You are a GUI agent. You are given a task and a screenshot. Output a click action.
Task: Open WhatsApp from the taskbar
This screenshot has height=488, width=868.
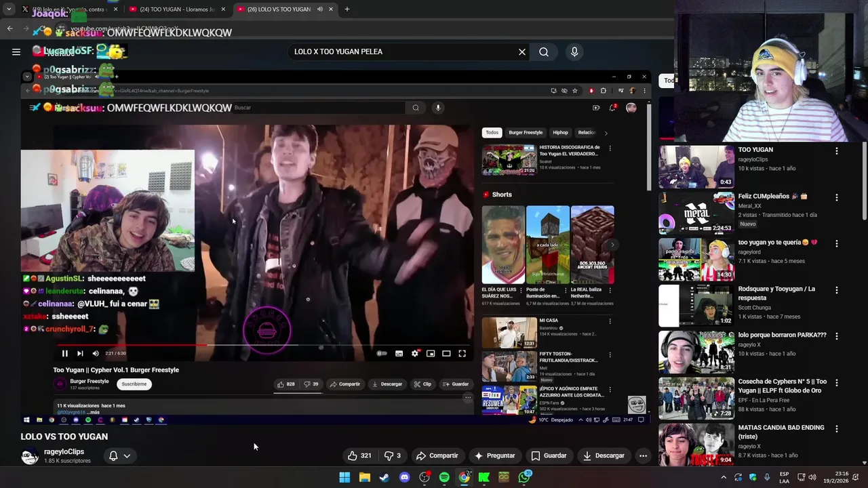[x=524, y=477]
